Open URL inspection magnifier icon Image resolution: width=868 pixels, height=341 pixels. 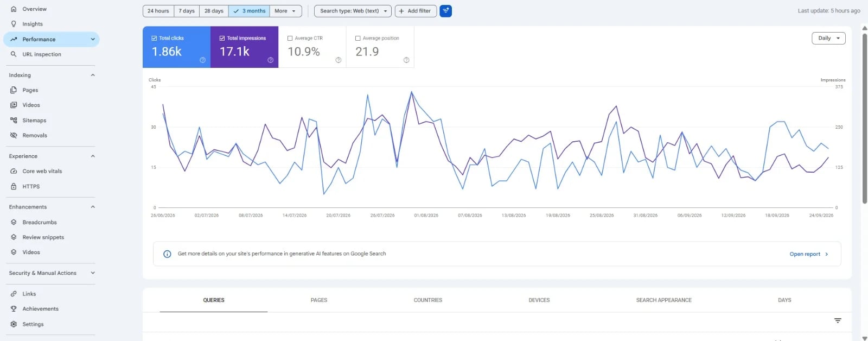tap(14, 54)
